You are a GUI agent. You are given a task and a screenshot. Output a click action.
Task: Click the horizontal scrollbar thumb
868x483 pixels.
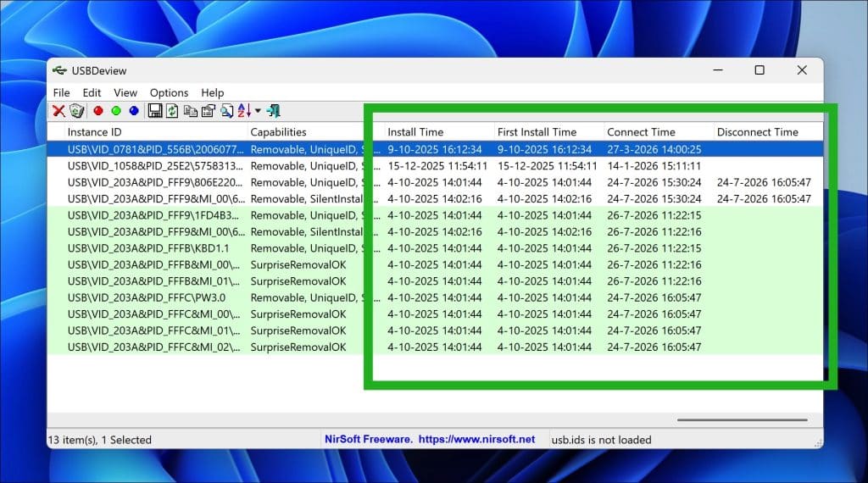[742, 420]
